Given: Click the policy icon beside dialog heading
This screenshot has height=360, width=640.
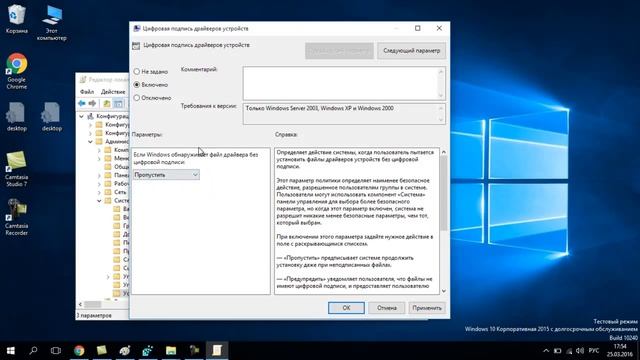Looking at the screenshot, I should (136, 46).
